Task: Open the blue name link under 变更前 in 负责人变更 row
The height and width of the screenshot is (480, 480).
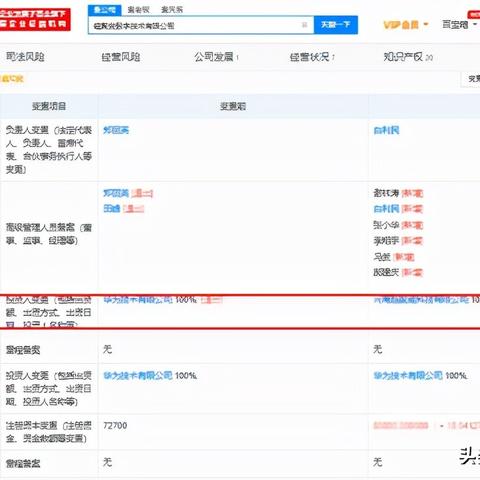Action: click(x=116, y=130)
